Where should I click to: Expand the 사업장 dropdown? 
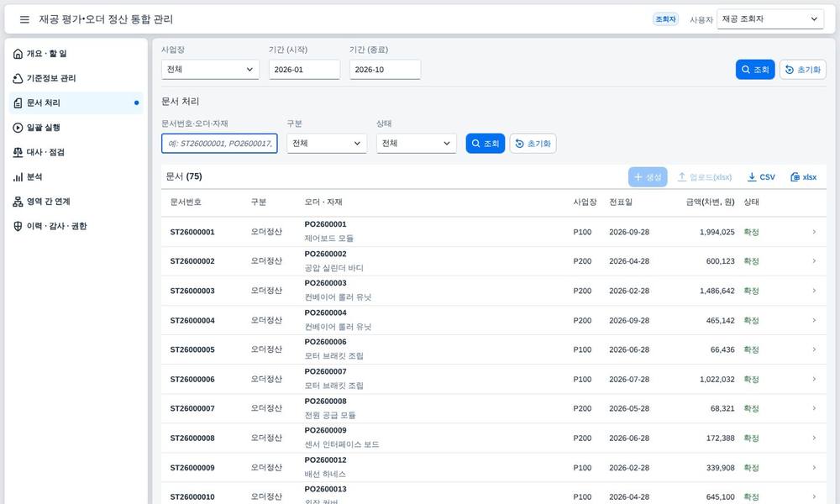tap(210, 70)
